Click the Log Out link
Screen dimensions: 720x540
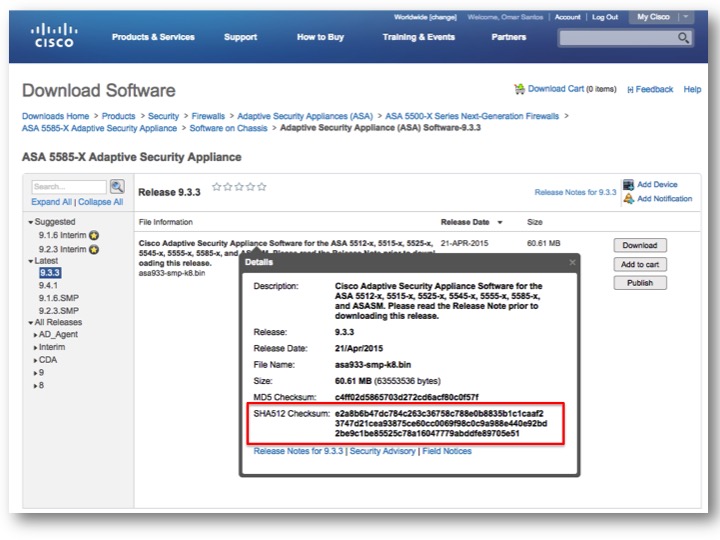pyautogui.click(x=605, y=17)
